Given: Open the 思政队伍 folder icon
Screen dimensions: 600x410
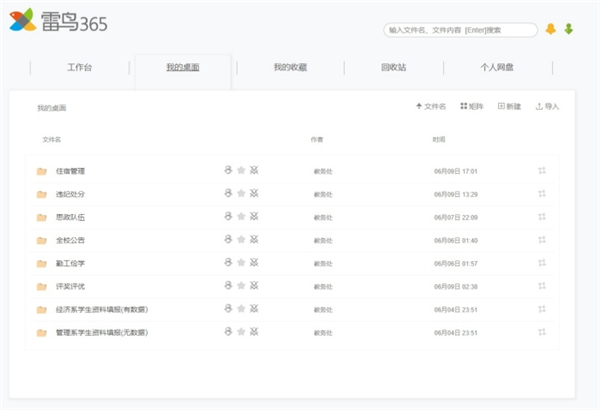Looking at the screenshot, I should (42, 217).
